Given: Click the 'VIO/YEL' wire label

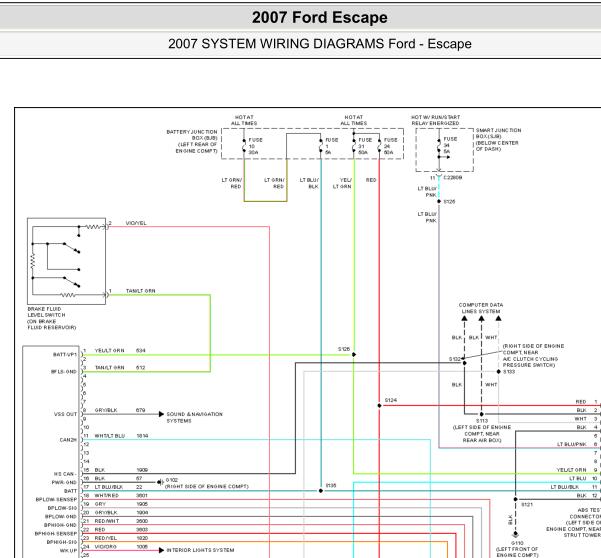Looking at the screenshot, I should (136, 223).
